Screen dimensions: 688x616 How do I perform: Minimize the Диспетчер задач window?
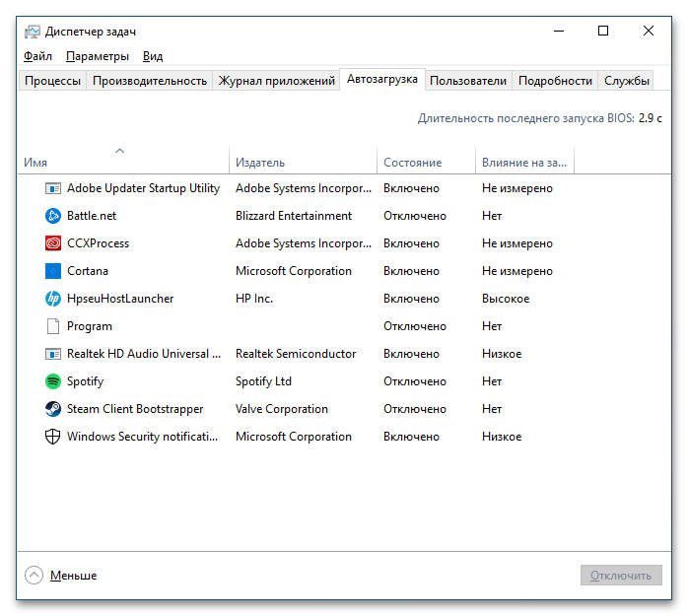click(x=559, y=31)
